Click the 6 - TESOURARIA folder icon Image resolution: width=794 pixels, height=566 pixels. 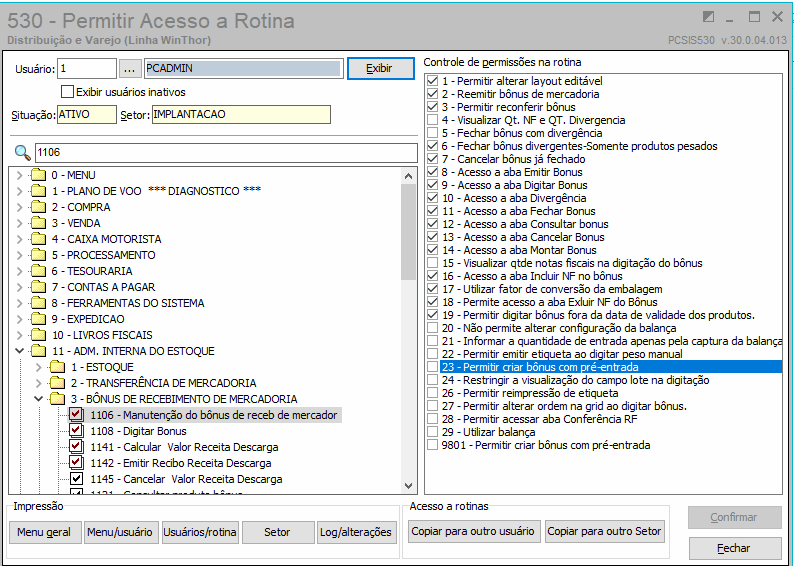(38, 271)
